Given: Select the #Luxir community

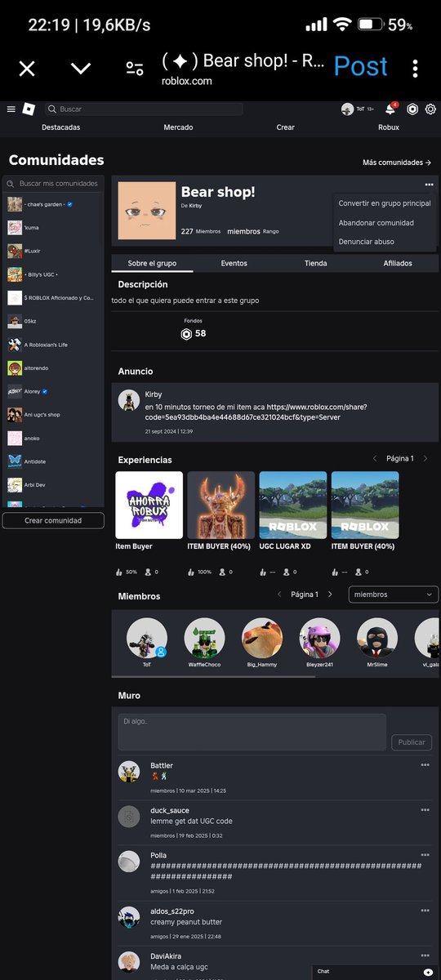Looking at the screenshot, I should tap(53, 252).
